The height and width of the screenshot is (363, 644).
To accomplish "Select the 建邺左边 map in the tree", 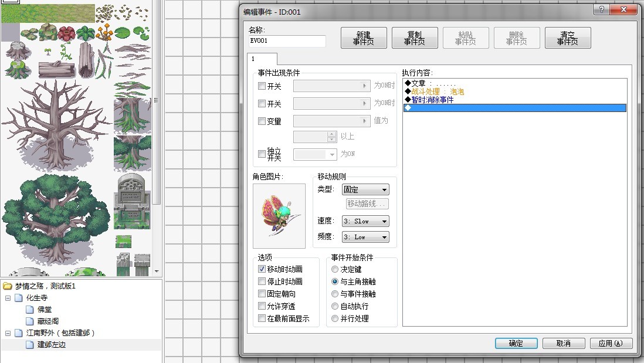I will coord(52,344).
